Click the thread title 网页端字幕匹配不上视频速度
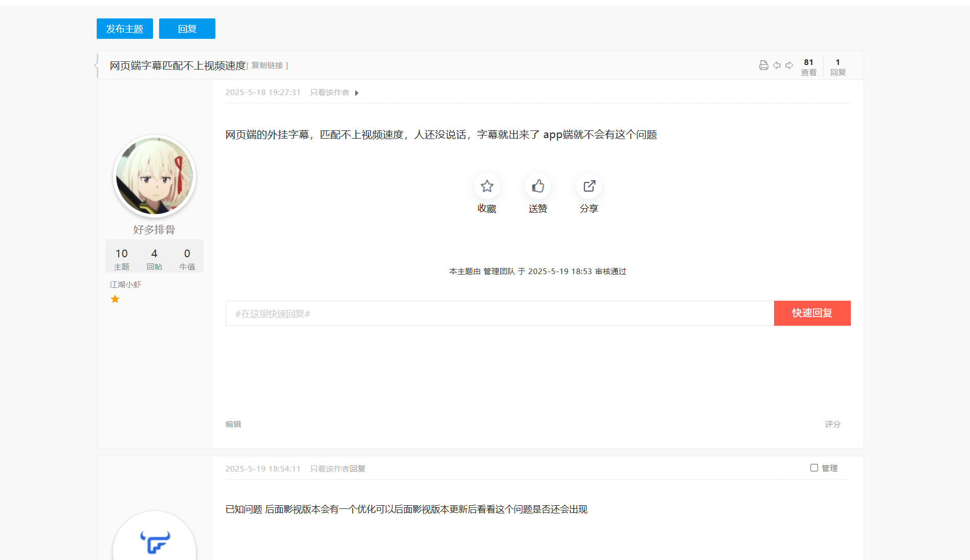The height and width of the screenshot is (560, 970). click(178, 65)
